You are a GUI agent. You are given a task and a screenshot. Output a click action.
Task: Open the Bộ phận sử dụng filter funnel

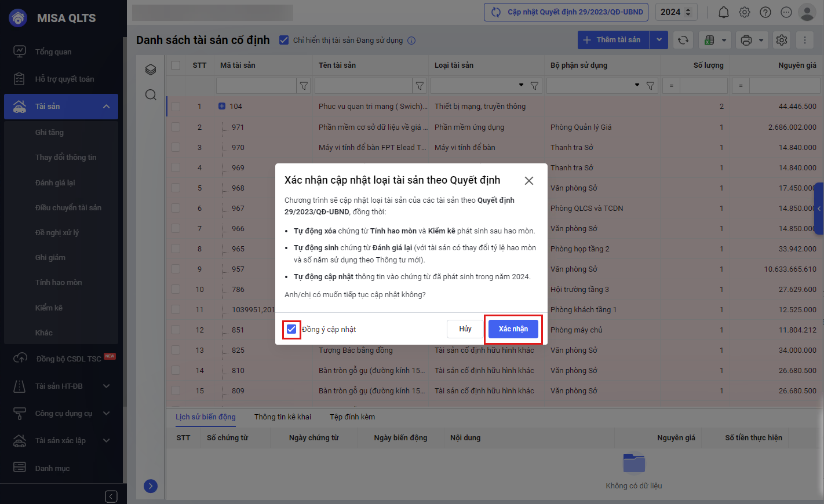[650, 86]
